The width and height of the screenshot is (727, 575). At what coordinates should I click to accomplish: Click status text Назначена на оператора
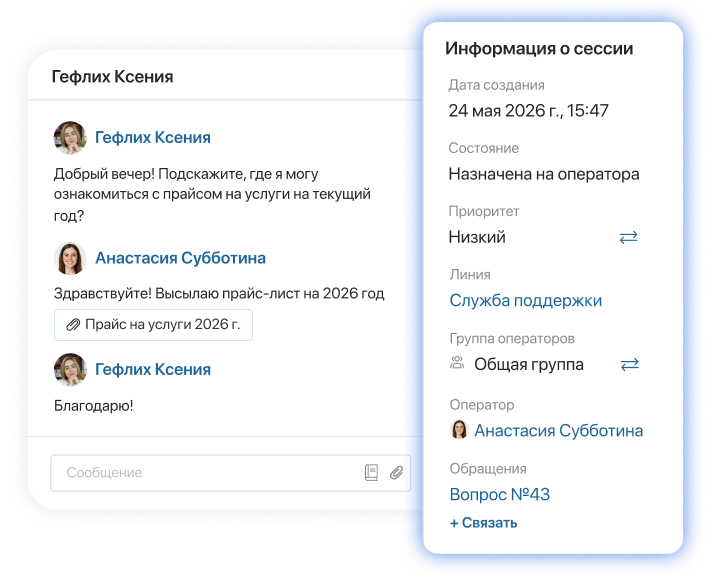tap(544, 174)
